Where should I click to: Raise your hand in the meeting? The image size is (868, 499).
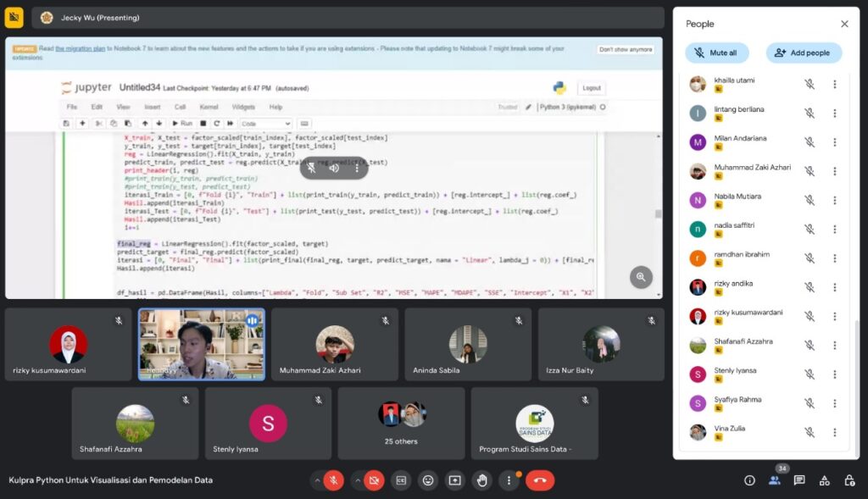[x=482, y=480]
